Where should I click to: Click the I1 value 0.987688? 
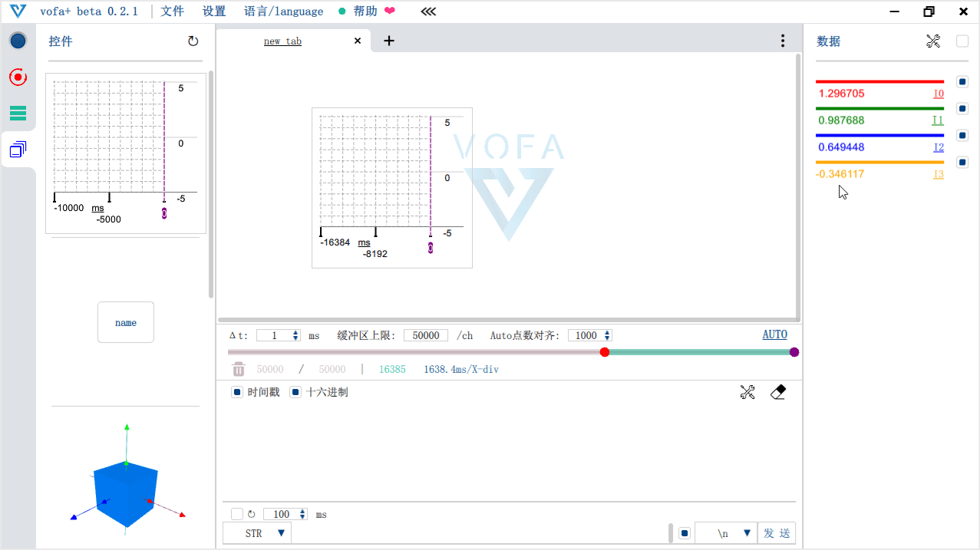(x=841, y=120)
